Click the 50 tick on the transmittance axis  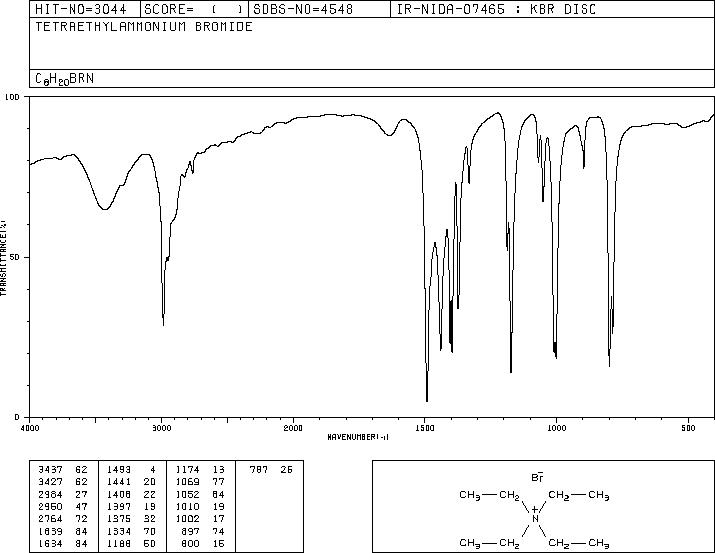[16, 257]
